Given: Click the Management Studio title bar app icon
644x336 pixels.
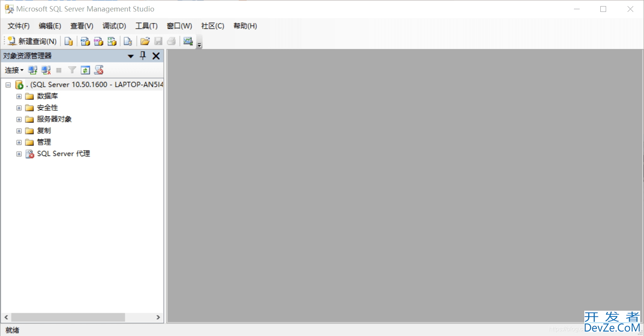Looking at the screenshot, I should tap(9, 9).
